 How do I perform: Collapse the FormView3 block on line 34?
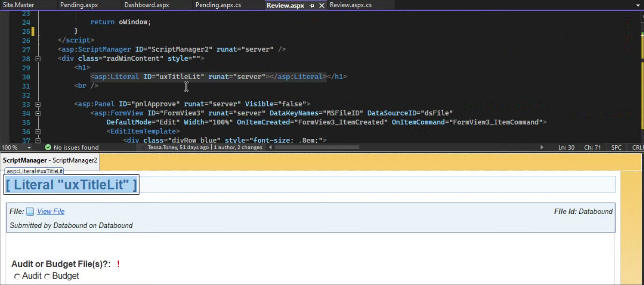[x=38, y=113]
